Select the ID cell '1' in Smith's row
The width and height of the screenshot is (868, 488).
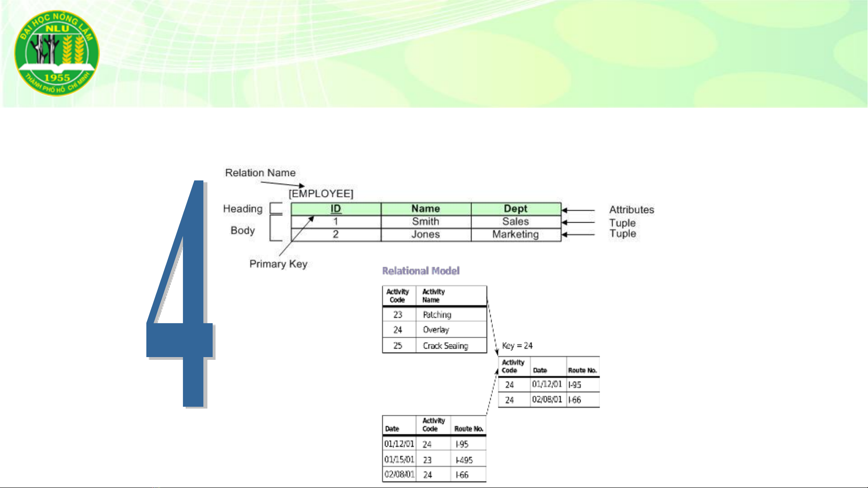point(336,222)
